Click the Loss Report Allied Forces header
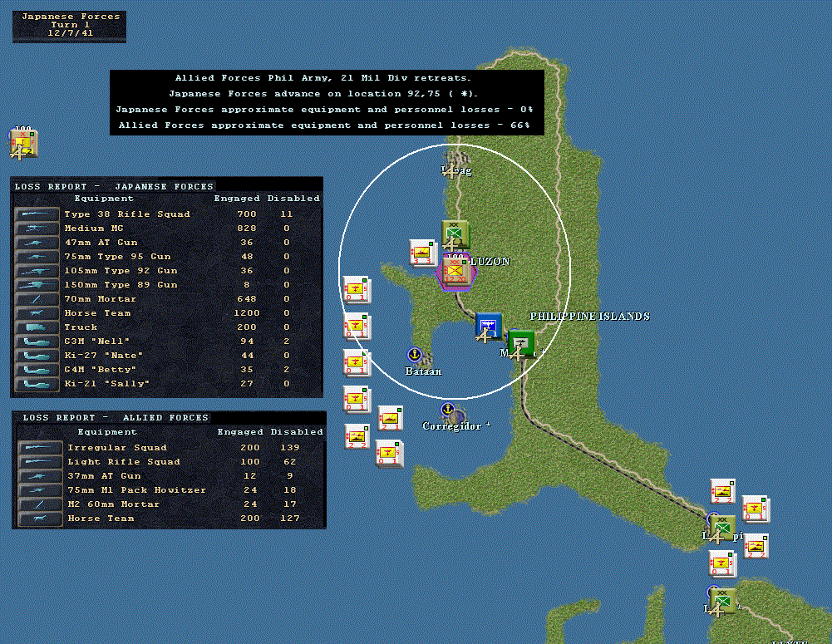832x644 pixels. point(116,417)
